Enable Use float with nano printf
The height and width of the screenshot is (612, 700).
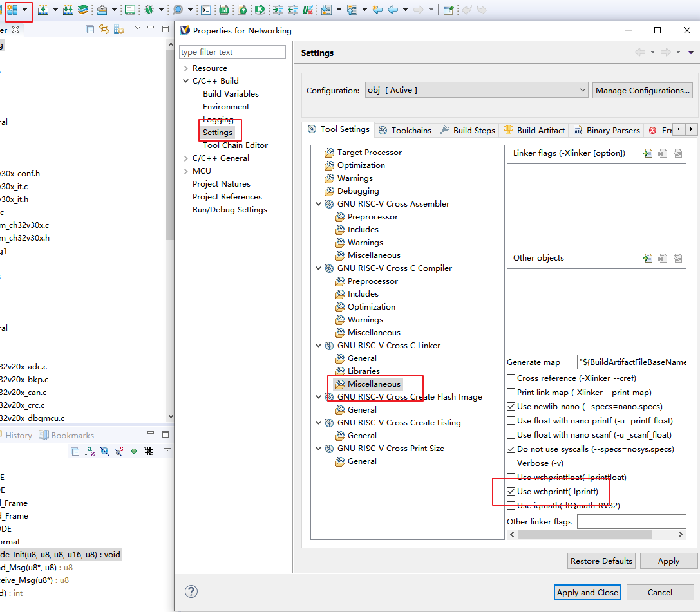tap(511, 421)
